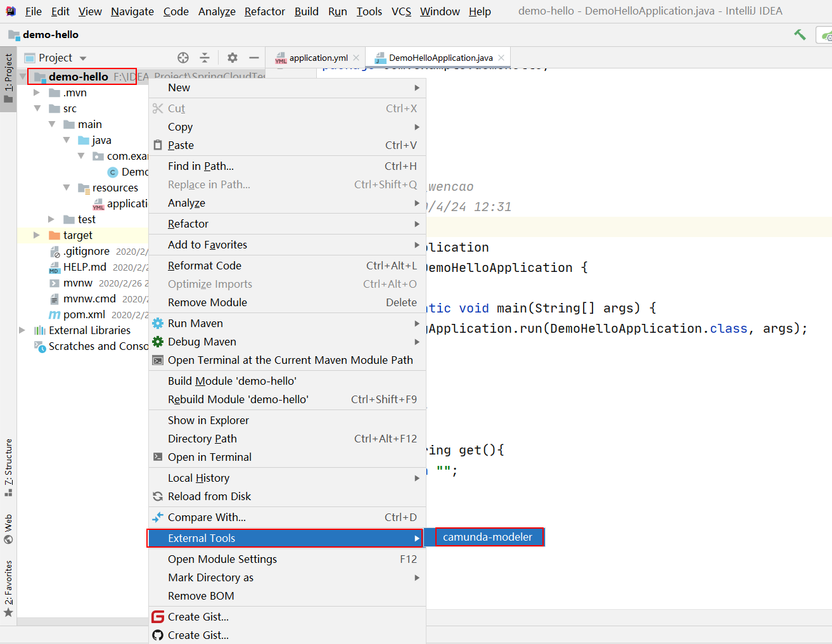The width and height of the screenshot is (832, 644).
Task: Collapse the java folder arrow
Action: pos(67,140)
